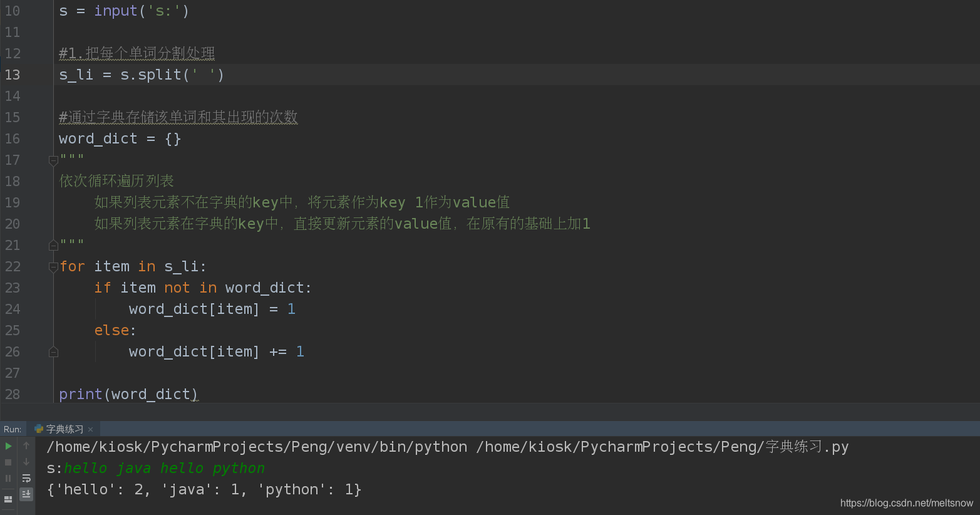Restore layout using the grid layout icon

pyautogui.click(x=8, y=499)
